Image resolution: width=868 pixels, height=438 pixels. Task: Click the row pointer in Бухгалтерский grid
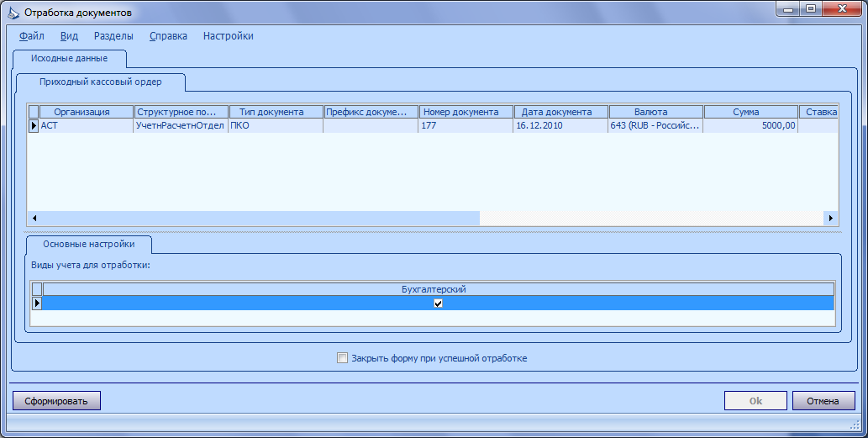click(37, 303)
